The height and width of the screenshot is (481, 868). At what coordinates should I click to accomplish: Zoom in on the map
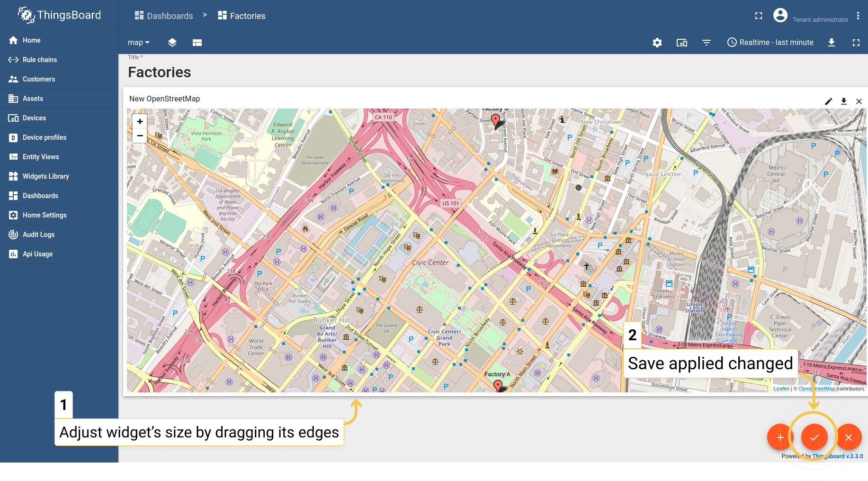click(140, 121)
